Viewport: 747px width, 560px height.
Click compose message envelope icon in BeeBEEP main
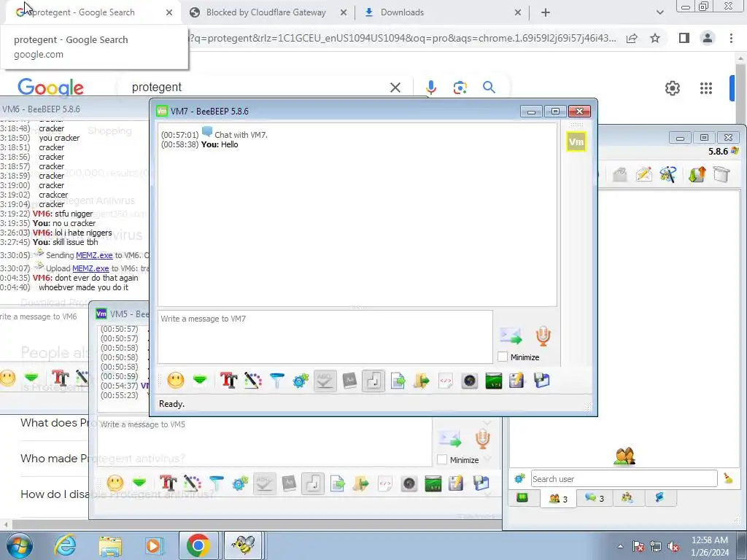pyautogui.click(x=643, y=174)
